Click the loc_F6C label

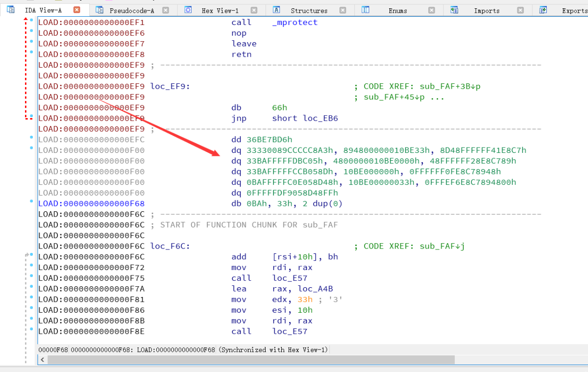coord(170,246)
